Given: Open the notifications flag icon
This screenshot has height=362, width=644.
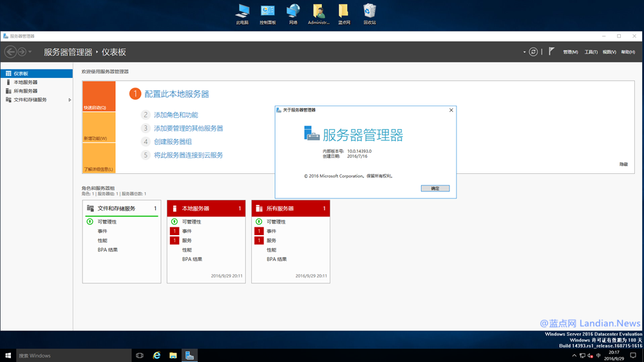Looking at the screenshot, I should coord(552,52).
